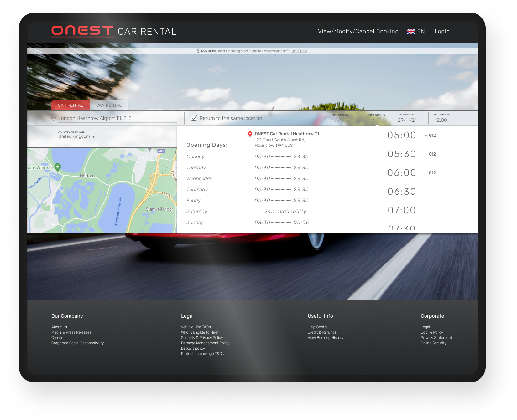Open Corporate Social Responsibility link

[x=77, y=343]
